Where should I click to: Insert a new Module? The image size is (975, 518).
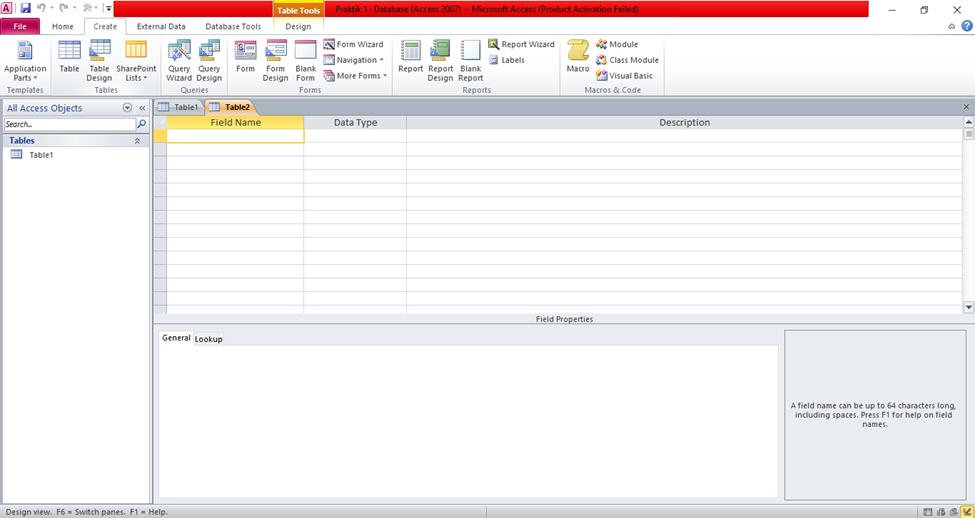[x=617, y=44]
